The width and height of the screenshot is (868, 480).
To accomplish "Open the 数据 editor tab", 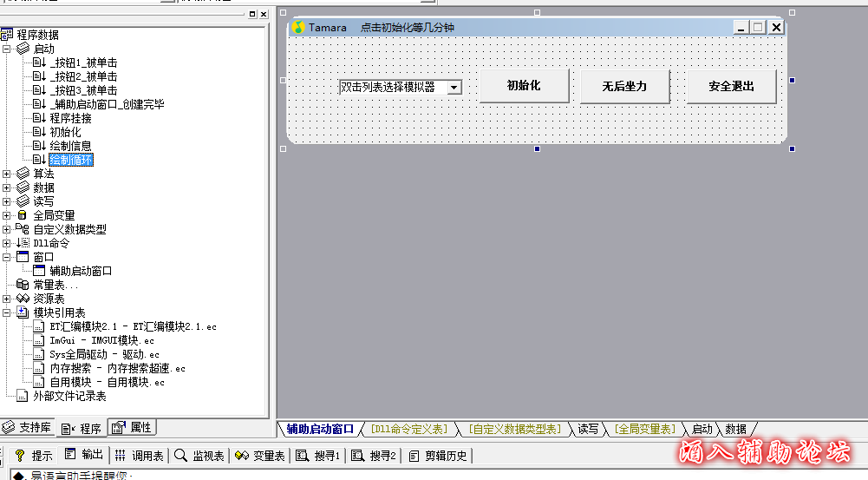I will 735,429.
